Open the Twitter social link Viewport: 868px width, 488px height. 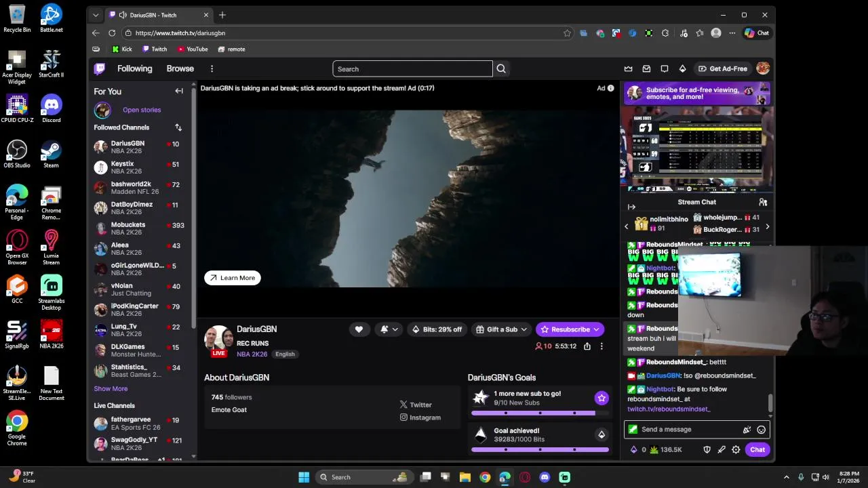click(x=415, y=405)
